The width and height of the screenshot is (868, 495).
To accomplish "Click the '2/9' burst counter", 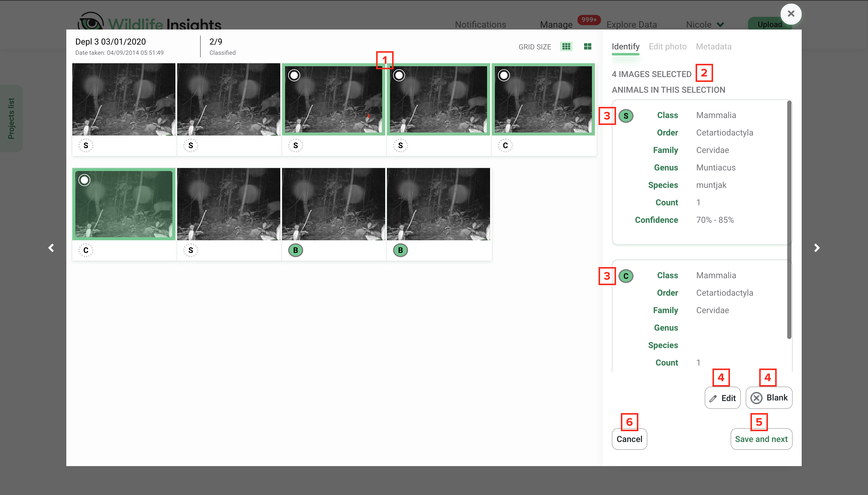I will (x=216, y=42).
